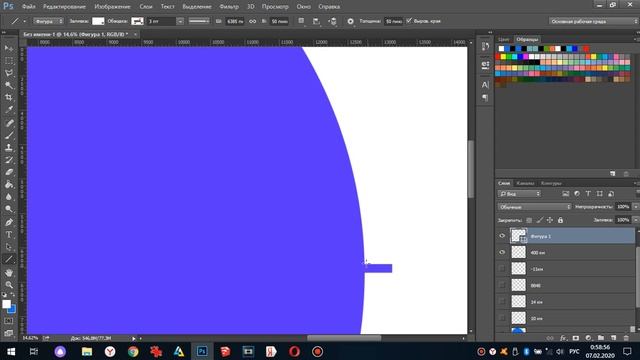The width and height of the screenshot is (640, 360).
Task: Open the path alignment icon
Action: click(316, 21)
